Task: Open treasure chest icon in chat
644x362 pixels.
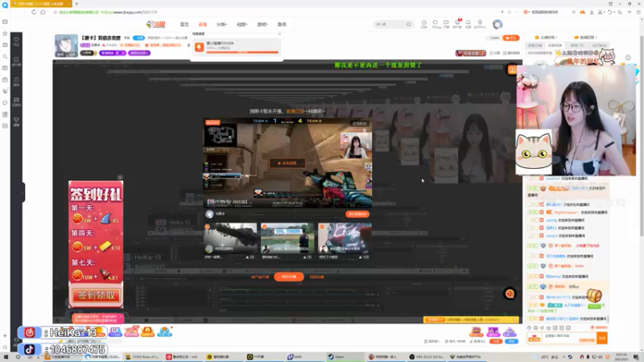Action: coord(594,295)
